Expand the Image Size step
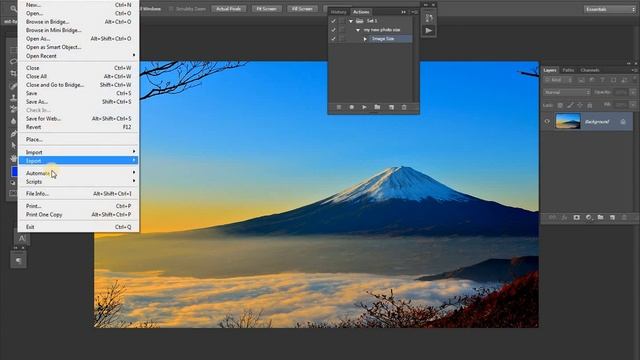Screen dimensions: 640x360 [365, 39]
